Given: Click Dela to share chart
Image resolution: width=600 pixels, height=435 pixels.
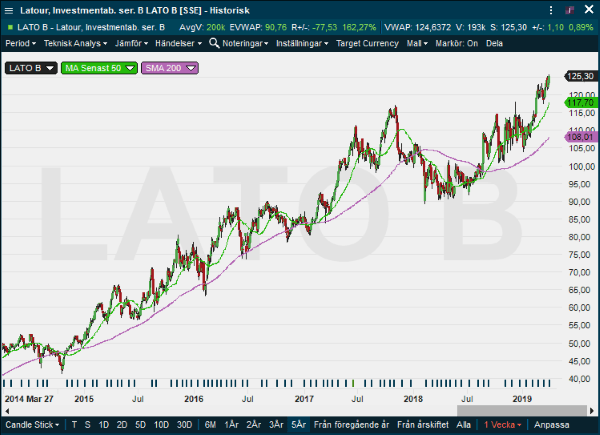Looking at the screenshot, I should point(494,43).
